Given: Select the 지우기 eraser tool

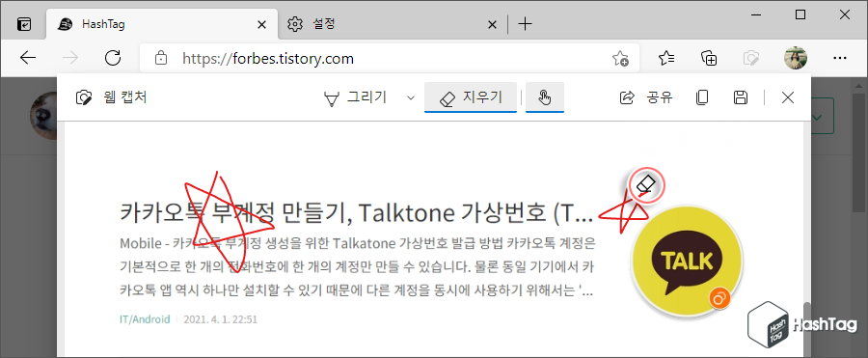Looking at the screenshot, I should [471, 98].
